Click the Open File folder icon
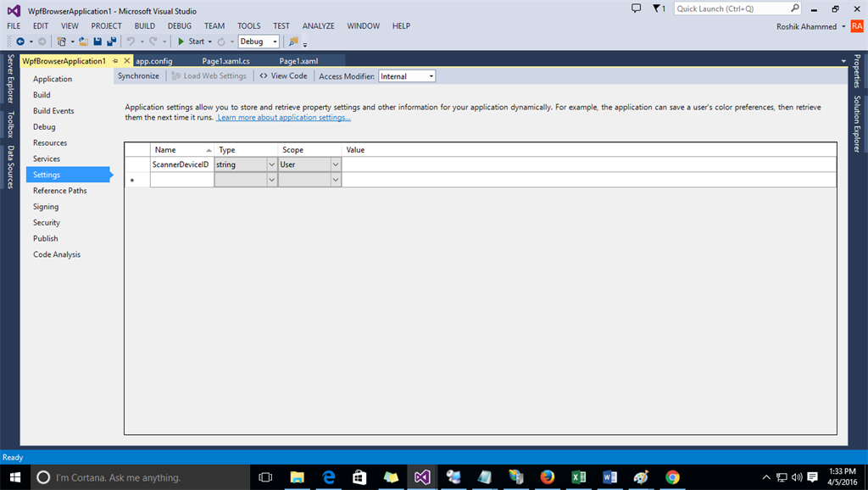Screen dimensions: 868x490 [x=84, y=42]
